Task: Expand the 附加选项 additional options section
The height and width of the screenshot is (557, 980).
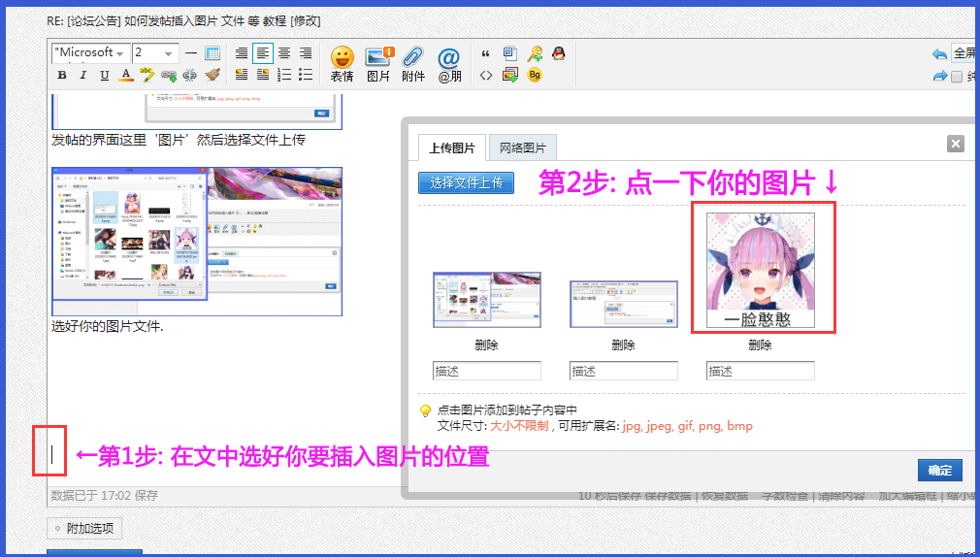Action: [x=83, y=529]
